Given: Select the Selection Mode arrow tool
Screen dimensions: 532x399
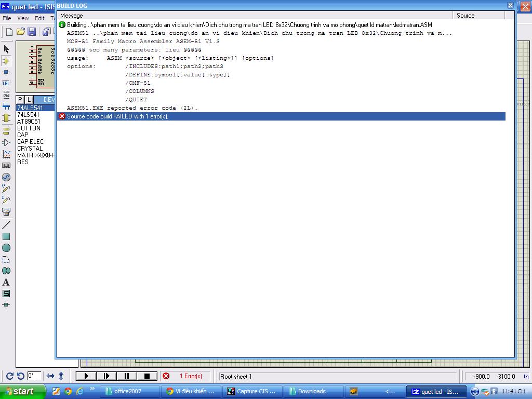Looking at the screenshot, I should pos(6,49).
